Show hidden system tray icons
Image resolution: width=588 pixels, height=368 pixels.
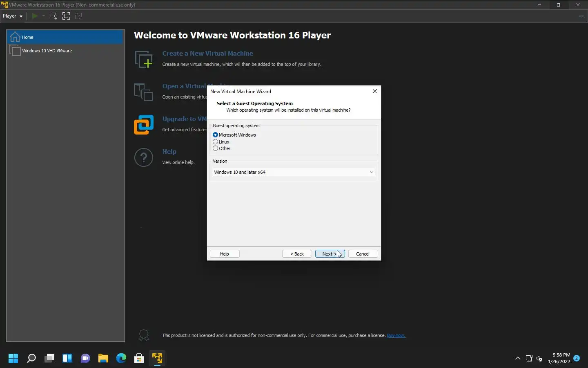[518, 359]
